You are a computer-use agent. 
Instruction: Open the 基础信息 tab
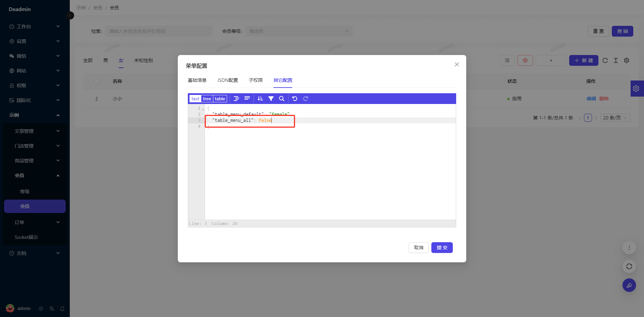(x=197, y=80)
